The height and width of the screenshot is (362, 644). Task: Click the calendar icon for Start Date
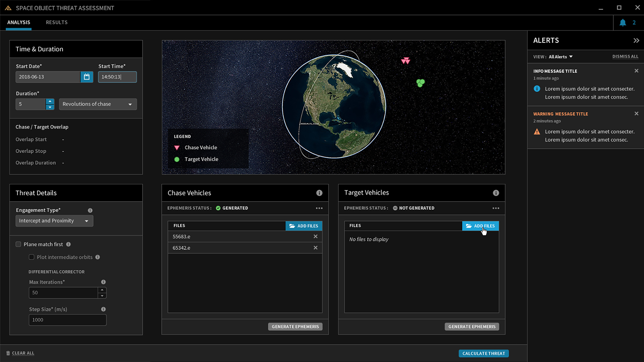pyautogui.click(x=87, y=76)
